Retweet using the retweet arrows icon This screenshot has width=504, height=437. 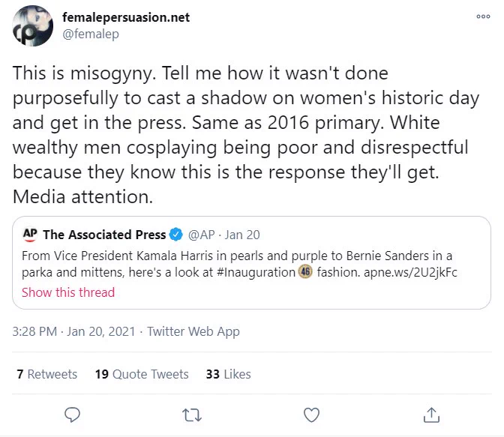click(x=192, y=415)
